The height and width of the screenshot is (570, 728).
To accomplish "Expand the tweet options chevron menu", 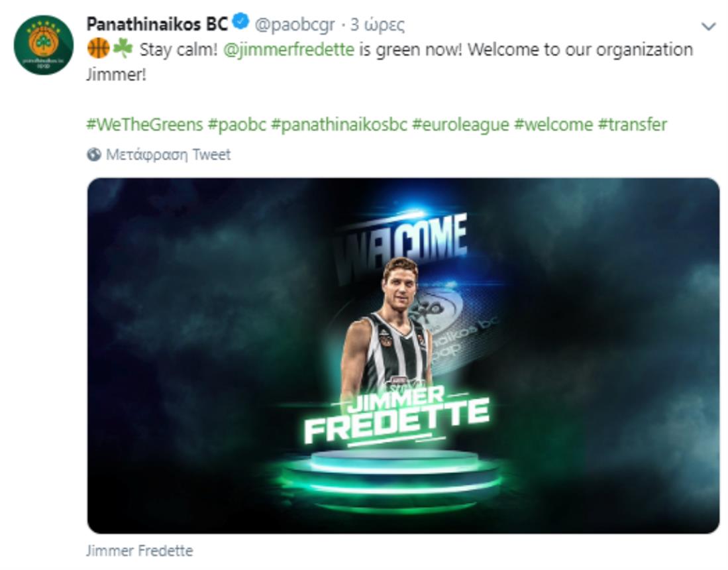I will (708, 27).
